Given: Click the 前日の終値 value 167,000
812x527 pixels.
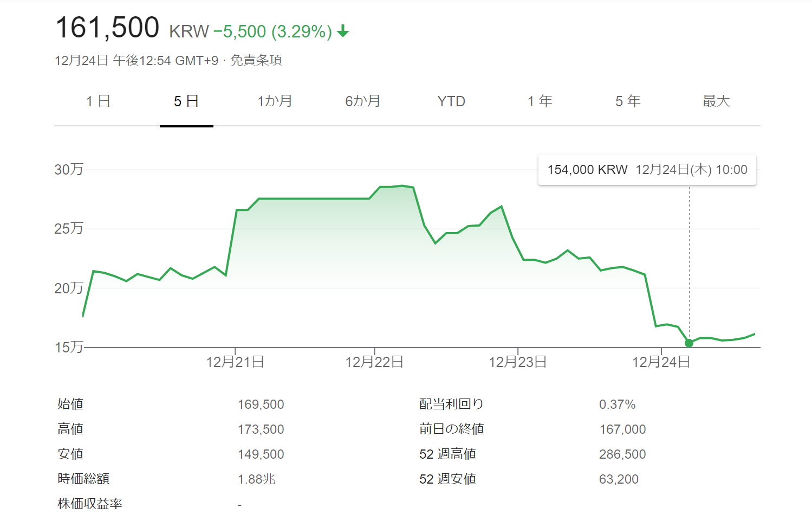Looking at the screenshot, I should (x=622, y=429).
